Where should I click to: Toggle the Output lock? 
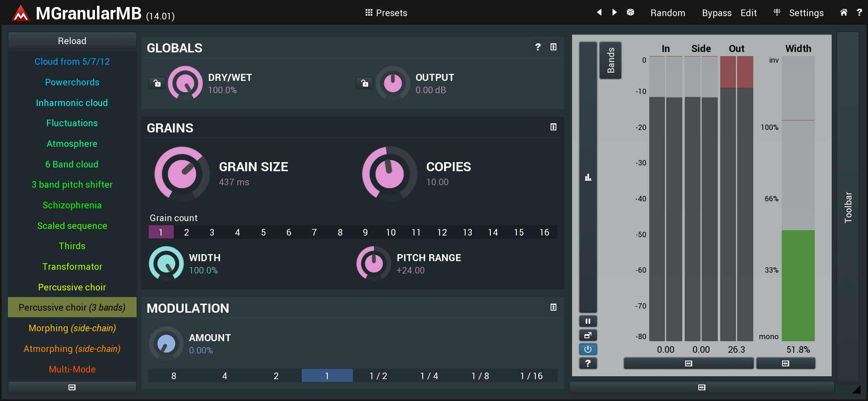click(364, 83)
